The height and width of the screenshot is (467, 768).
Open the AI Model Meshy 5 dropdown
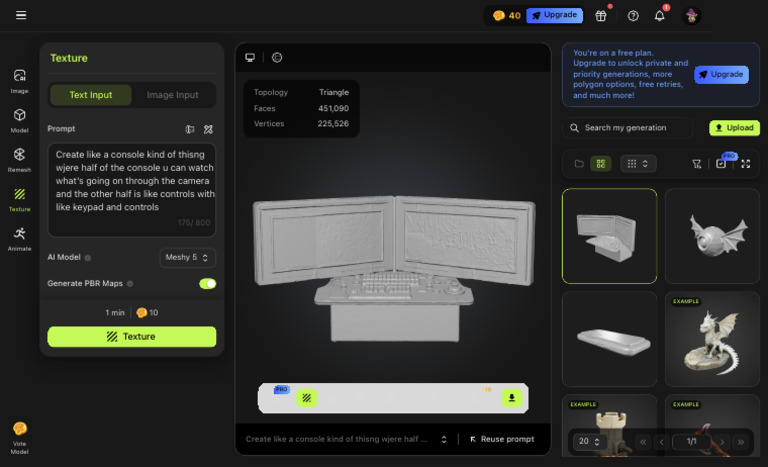188,257
